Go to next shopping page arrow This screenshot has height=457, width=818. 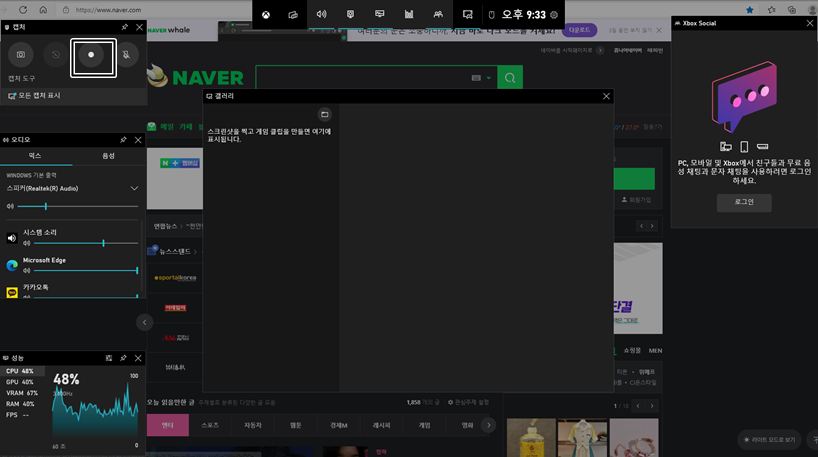(x=652, y=406)
